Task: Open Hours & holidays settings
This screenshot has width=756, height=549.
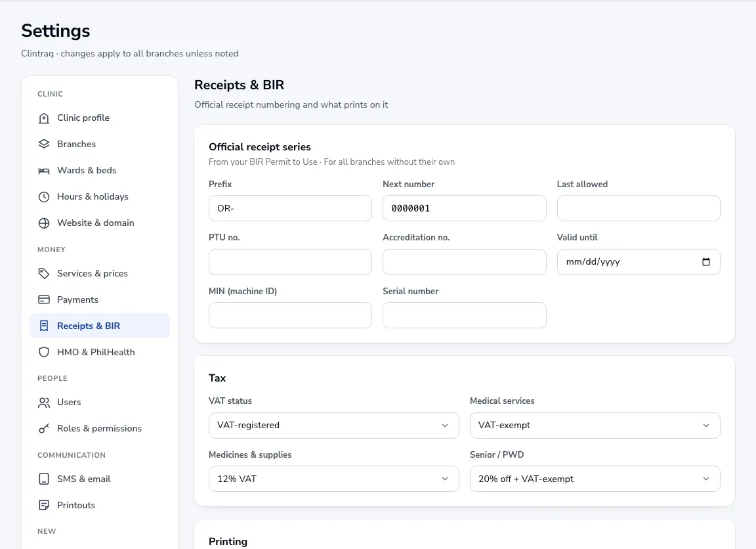Action: (100, 197)
